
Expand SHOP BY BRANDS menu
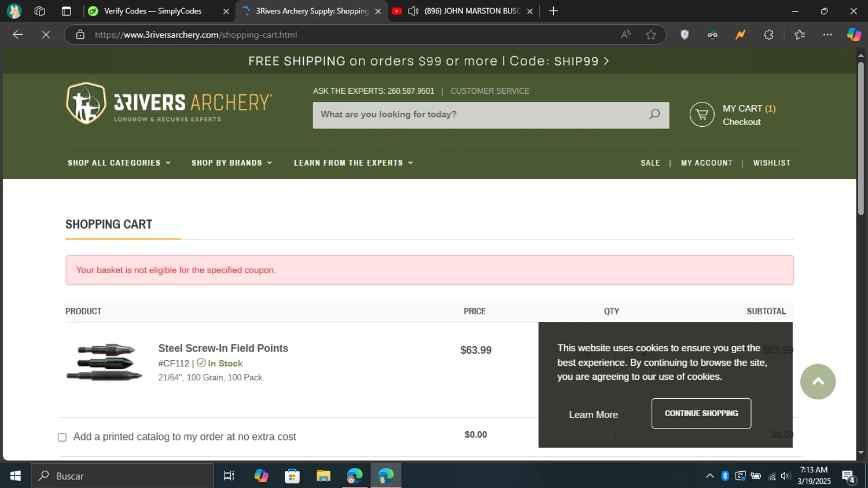pos(231,163)
